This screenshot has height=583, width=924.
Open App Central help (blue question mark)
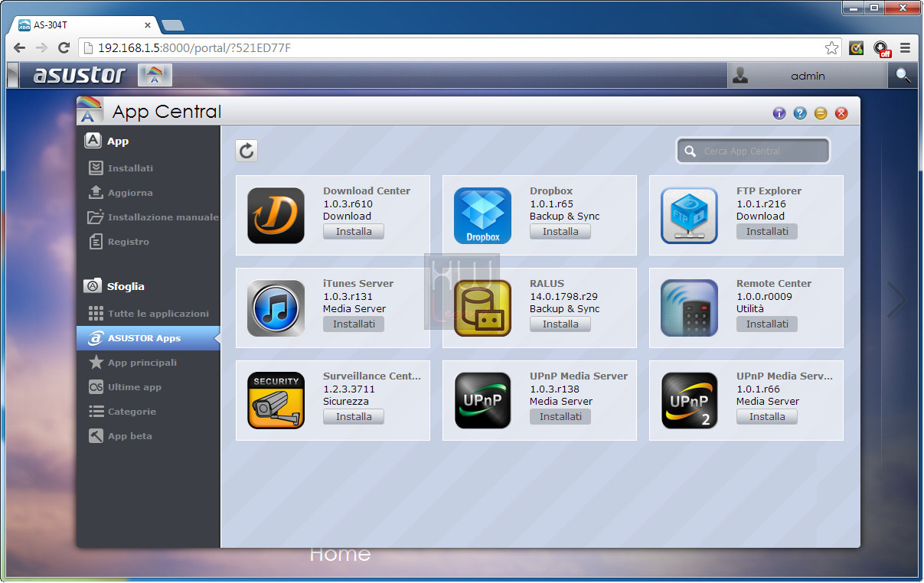800,113
